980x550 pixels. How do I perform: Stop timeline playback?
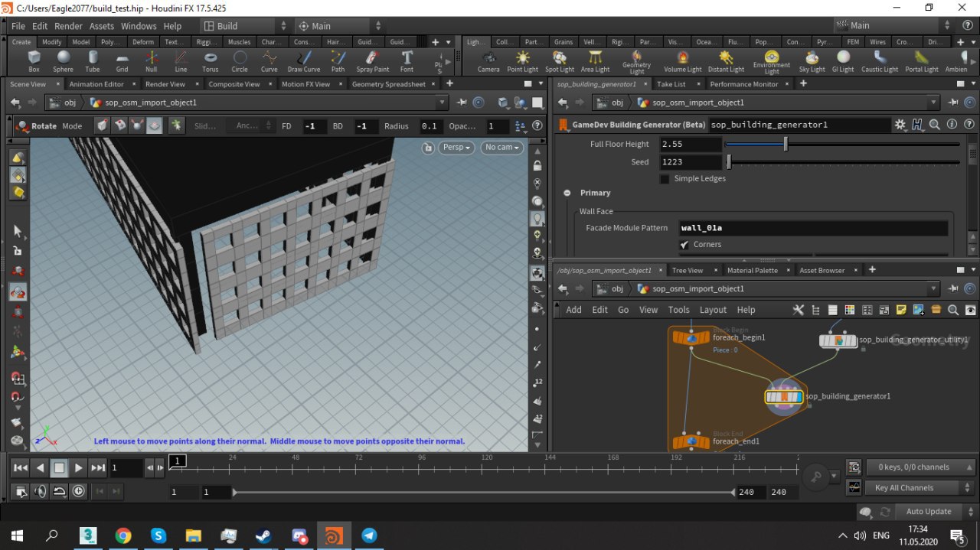coord(60,467)
